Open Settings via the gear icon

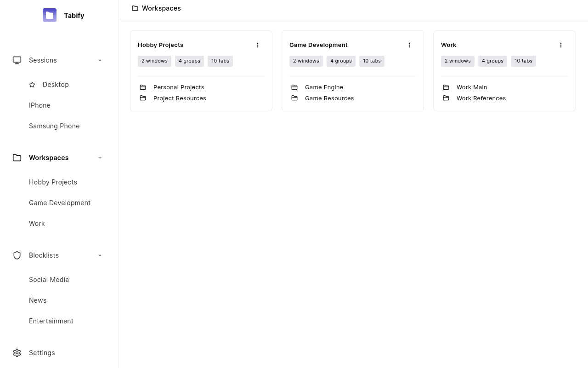point(17,353)
